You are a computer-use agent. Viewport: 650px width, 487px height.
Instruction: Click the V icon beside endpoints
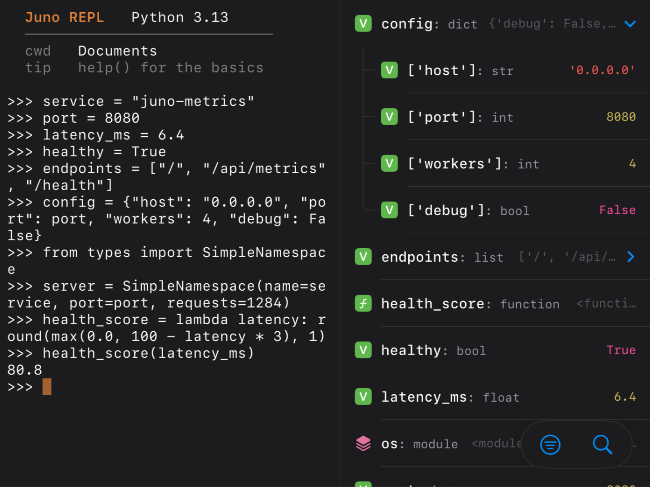coord(363,257)
